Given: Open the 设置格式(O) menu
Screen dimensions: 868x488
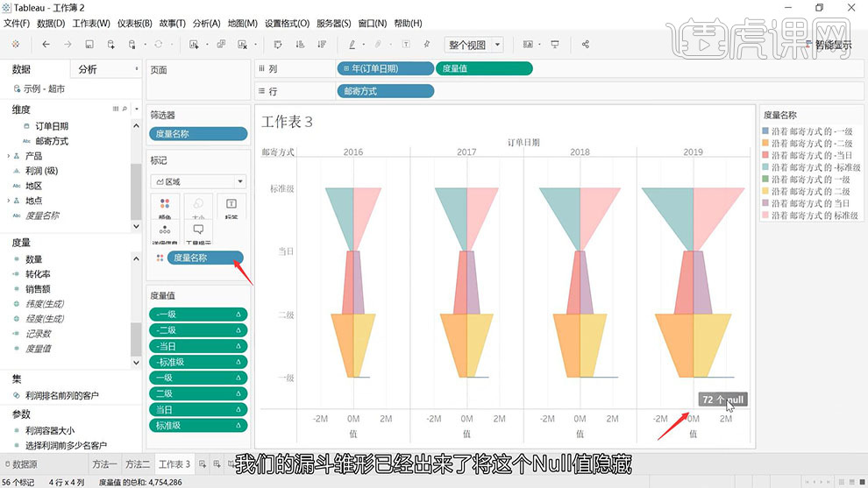Looking at the screenshot, I should pyautogui.click(x=287, y=24).
